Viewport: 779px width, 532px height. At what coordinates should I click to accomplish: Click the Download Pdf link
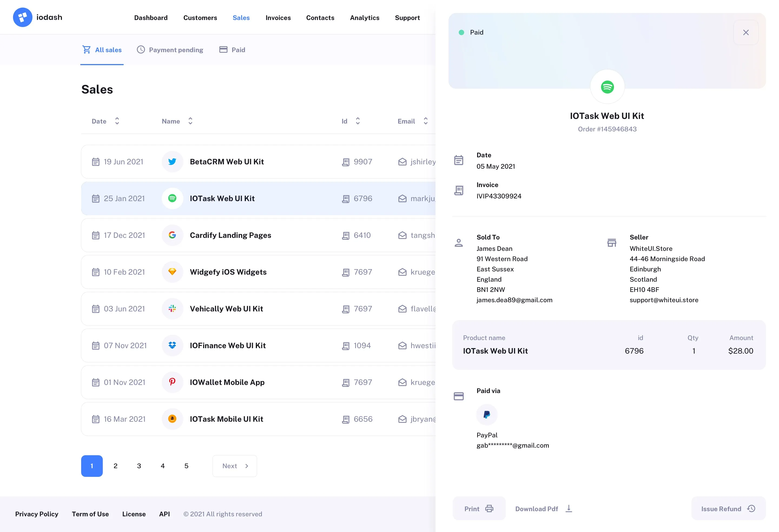click(536, 508)
